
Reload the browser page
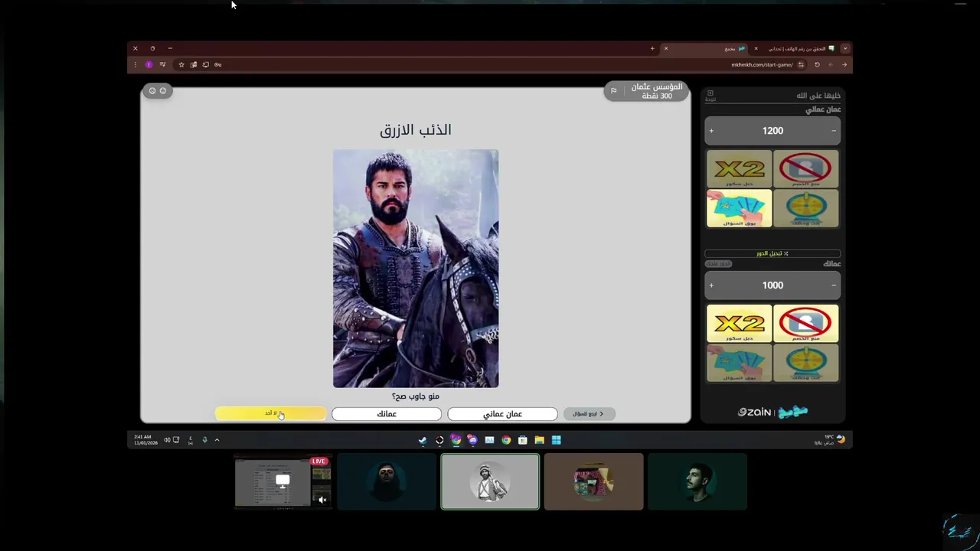click(x=817, y=65)
